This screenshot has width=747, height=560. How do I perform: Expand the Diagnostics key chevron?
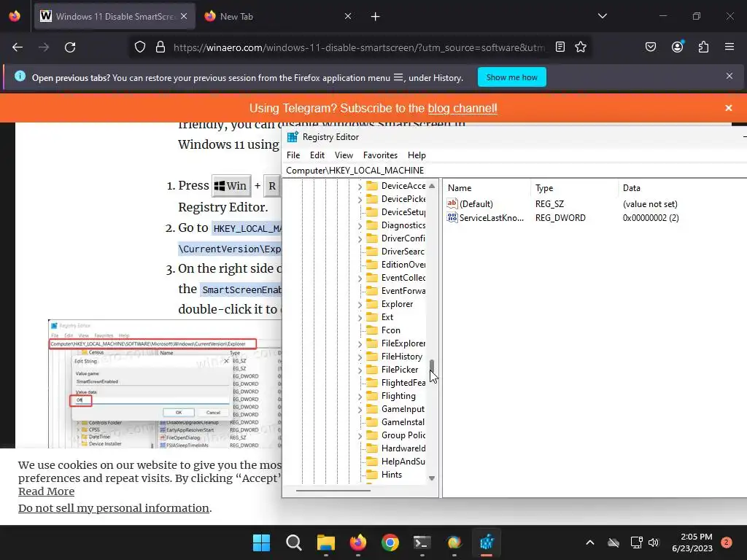(x=360, y=226)
